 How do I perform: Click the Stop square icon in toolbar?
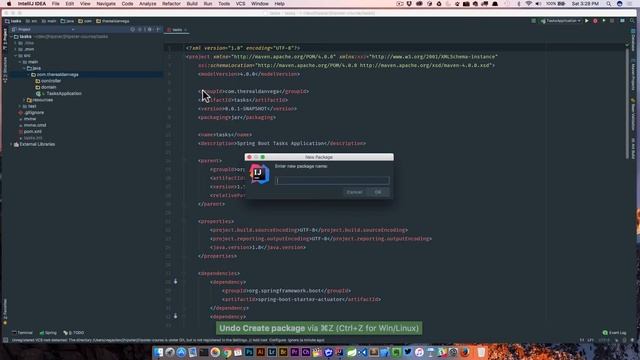pyautogui.click(x=612, y=21)
